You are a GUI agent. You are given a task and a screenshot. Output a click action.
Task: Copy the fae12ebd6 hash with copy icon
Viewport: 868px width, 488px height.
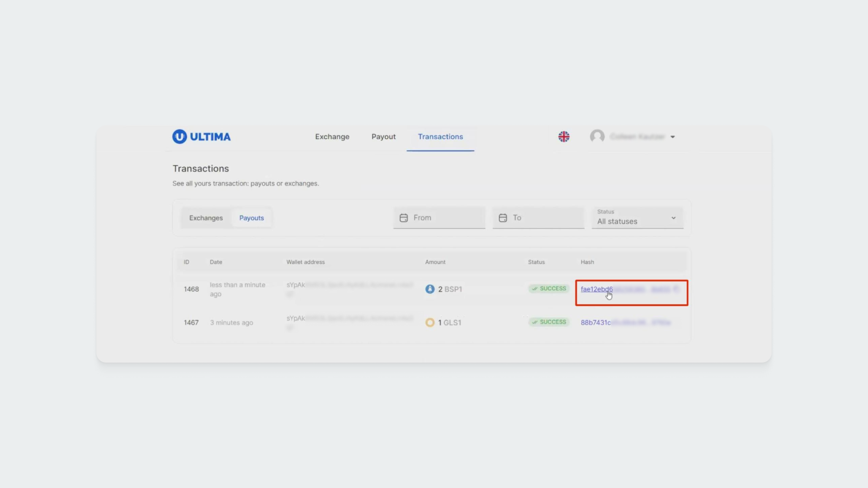click(x=676, y=289)
